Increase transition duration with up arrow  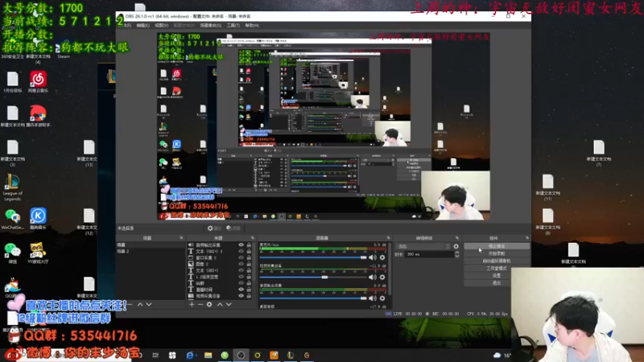coord(456,253)
